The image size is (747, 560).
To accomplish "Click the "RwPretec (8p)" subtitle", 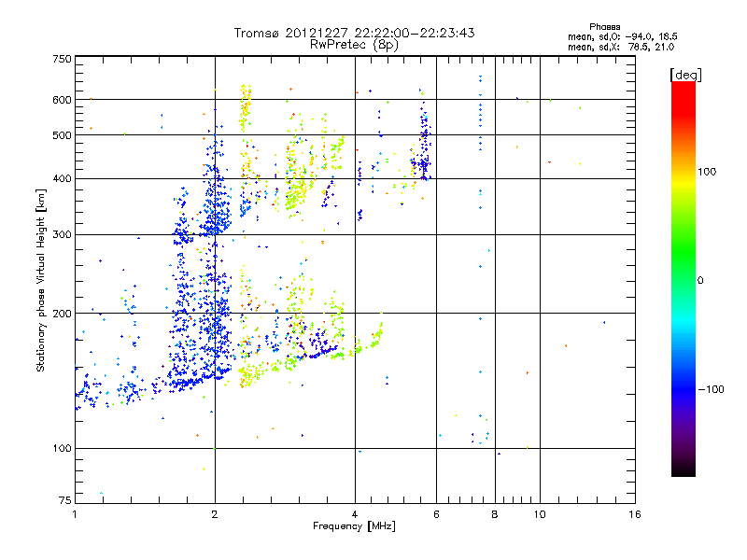I will pyautogui.click(x=354, y=45).
